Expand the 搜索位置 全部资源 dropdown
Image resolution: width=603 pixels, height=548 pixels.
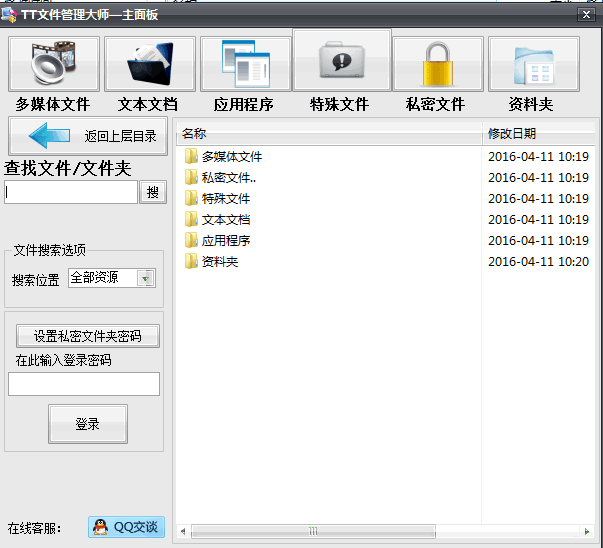[x=145, y=278]
